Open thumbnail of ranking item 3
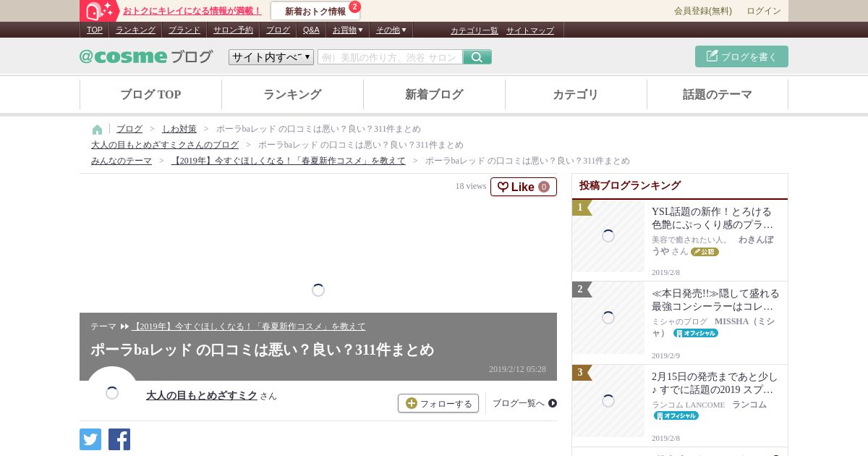 point(608,401)
